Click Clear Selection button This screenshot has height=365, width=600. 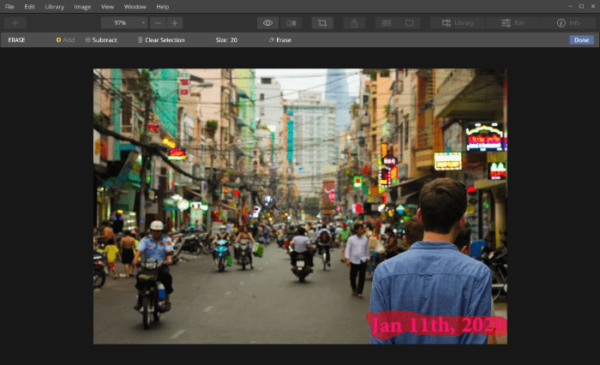coord(161,40)
